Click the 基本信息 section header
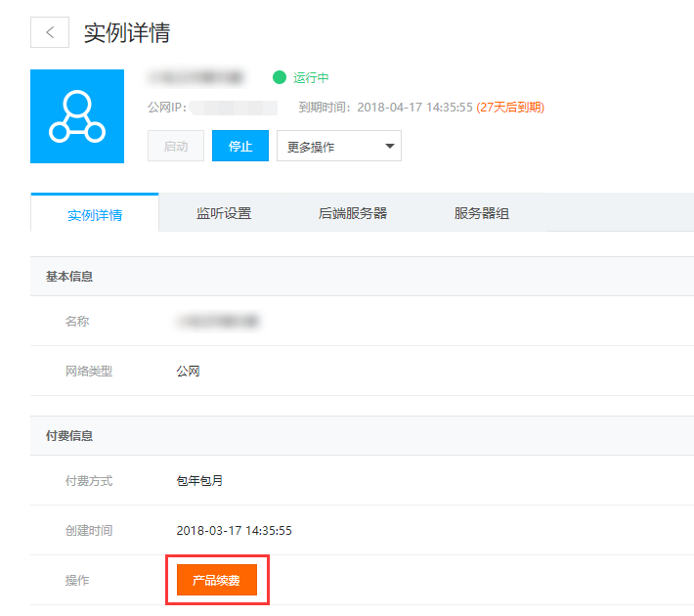This screenshot has height=616, width=694. point(69,277)
